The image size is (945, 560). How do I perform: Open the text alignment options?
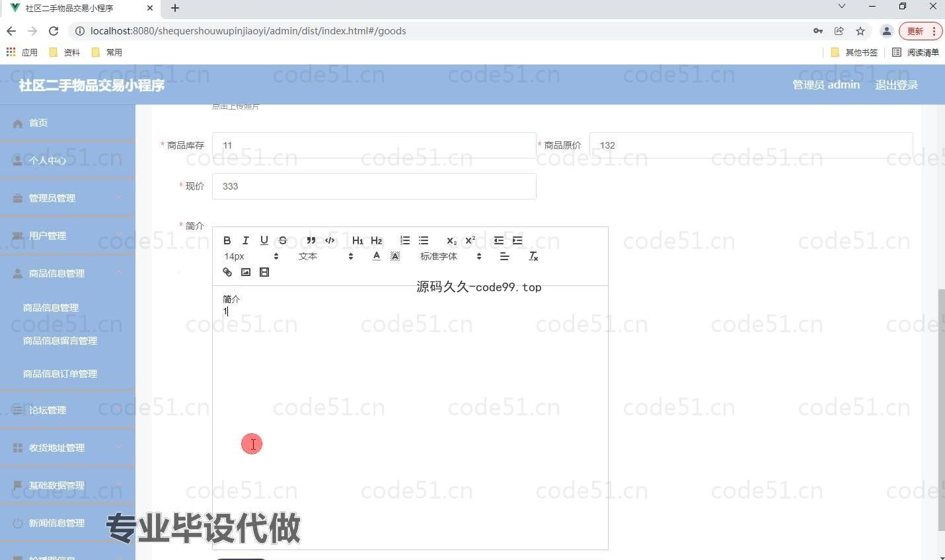(x=505, y=256)
